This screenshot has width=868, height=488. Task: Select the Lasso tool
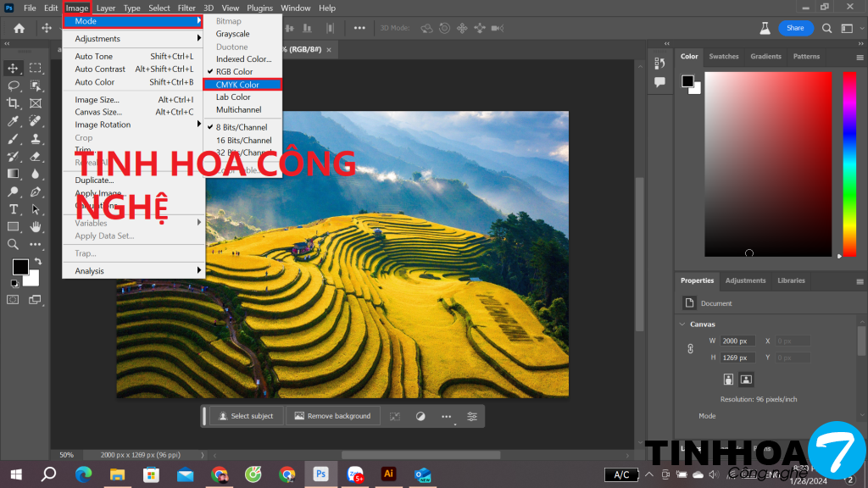point(14,86)
